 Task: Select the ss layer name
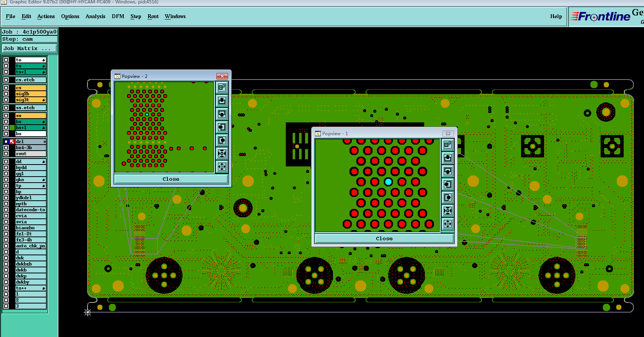(x=31, y=116)
